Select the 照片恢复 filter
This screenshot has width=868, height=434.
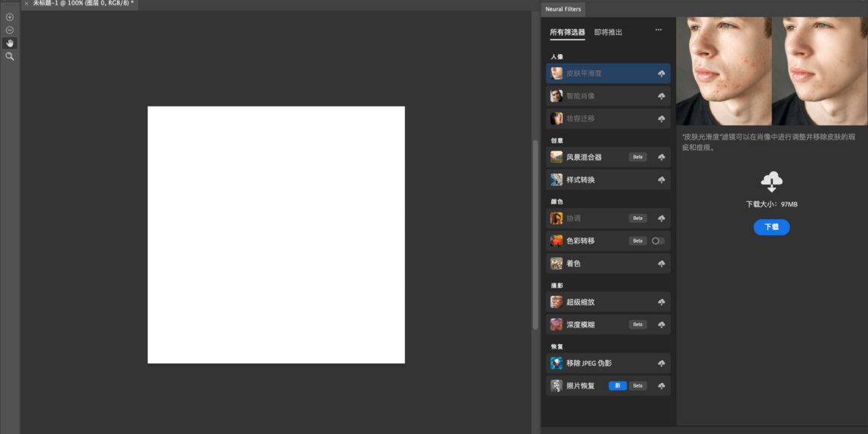608,386
